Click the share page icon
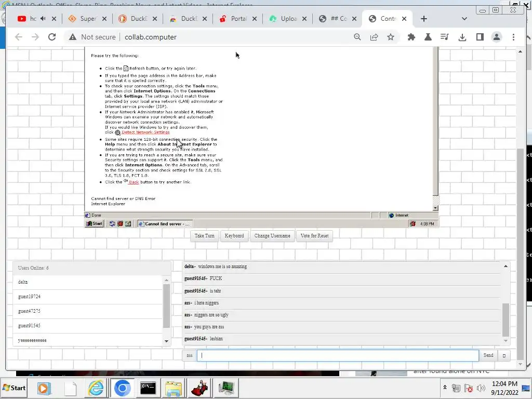The image size is (532, 399). (x=374, y=37)
